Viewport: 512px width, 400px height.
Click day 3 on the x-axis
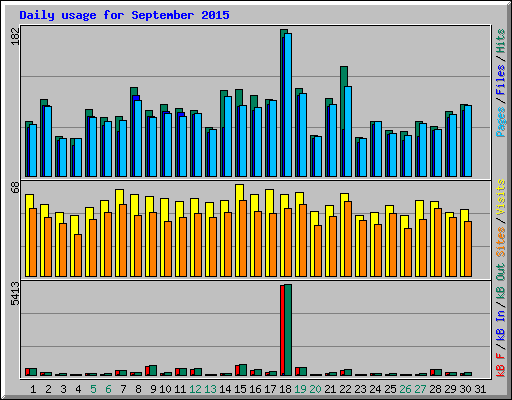pos(63,389)
